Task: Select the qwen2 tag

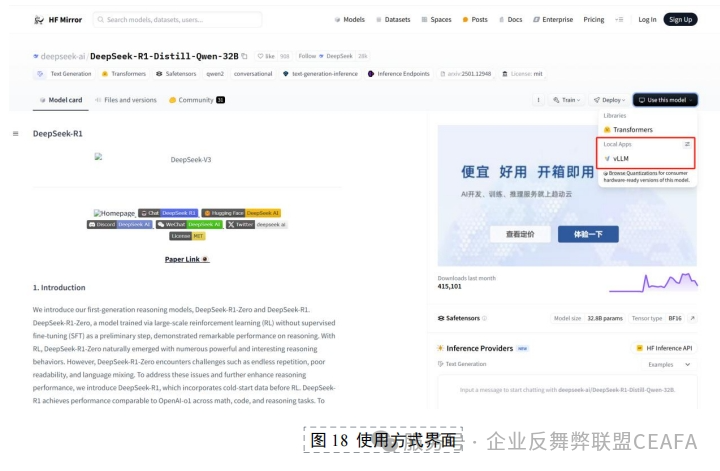Action: pyautogui.click(x=215, y=74)
